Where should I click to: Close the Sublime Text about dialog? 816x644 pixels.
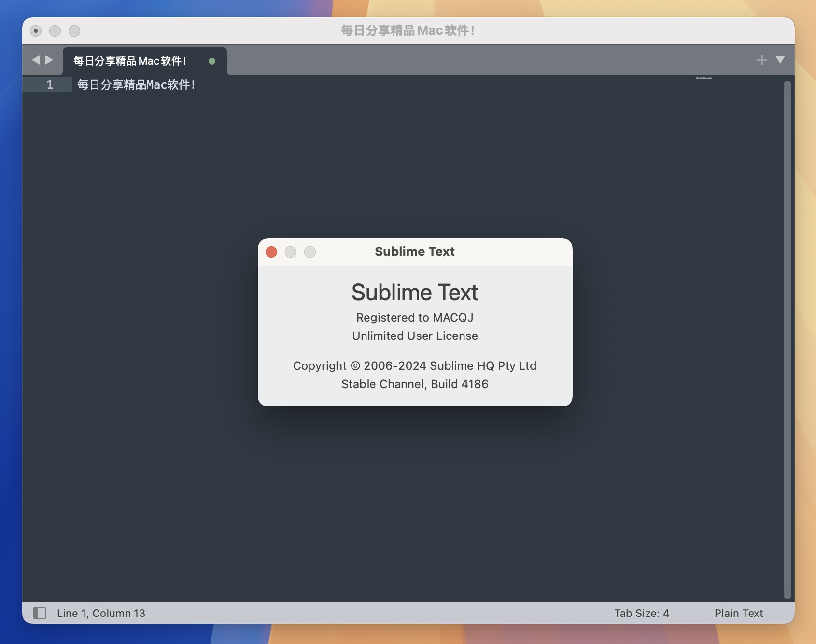coord(271,252)
